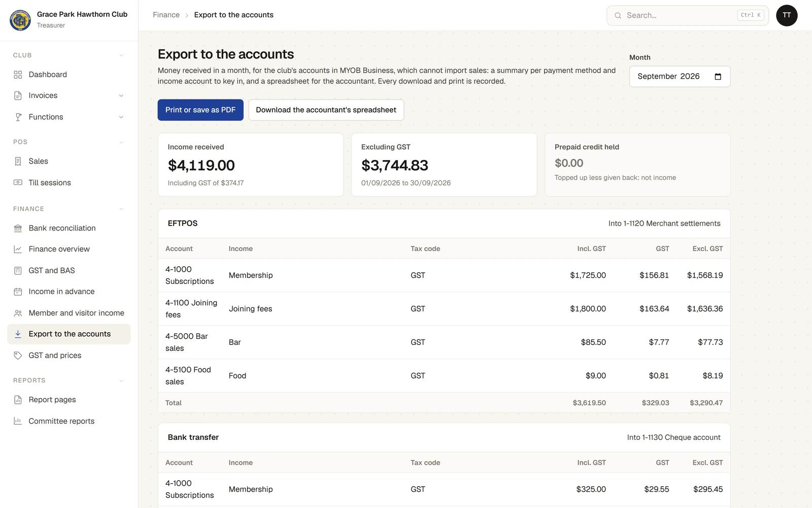Click the Bank reconciliation building icon
The image size is (812, 508).
point(18,228)
